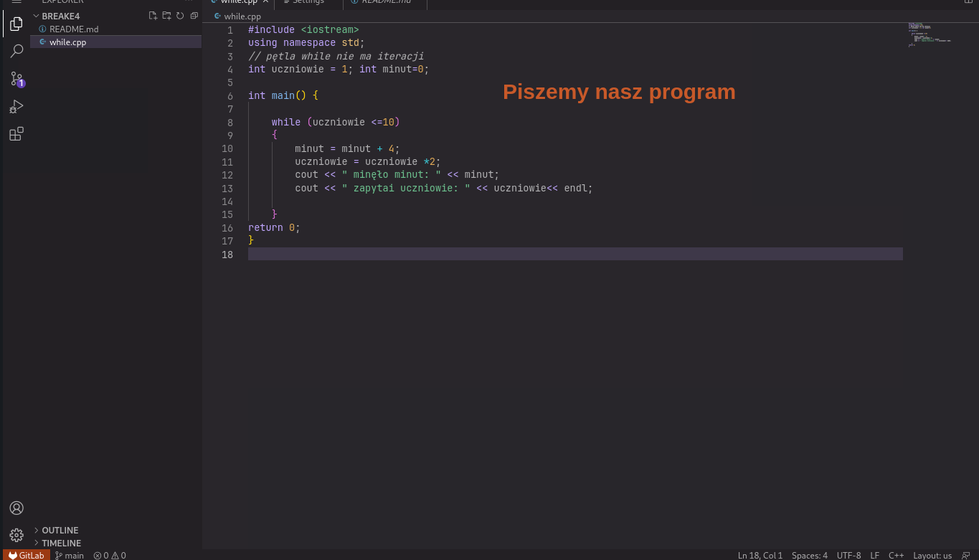Open the Search view icon
This screenshot has width=979, height=560.
16,51
